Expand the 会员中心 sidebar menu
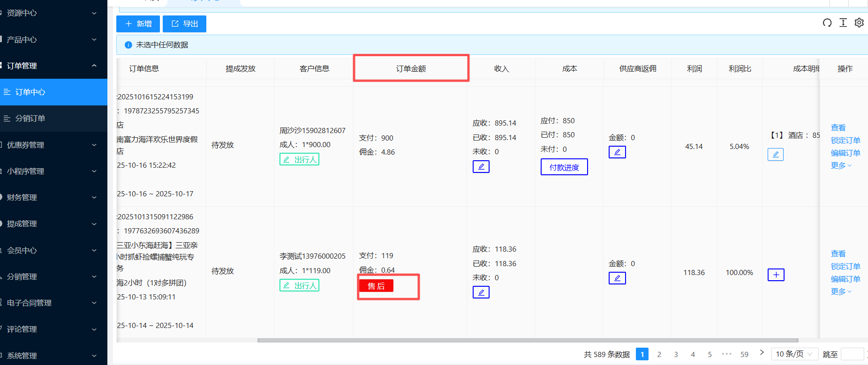This screenshot has width=868, height=365. coord(52,250)
